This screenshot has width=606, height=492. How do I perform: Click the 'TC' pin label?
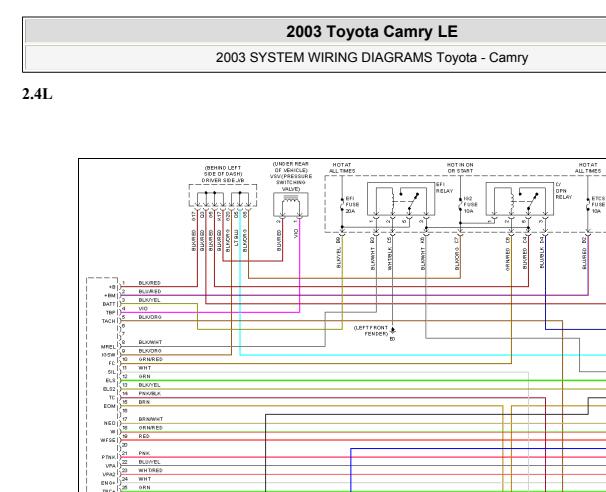(112, 398)
